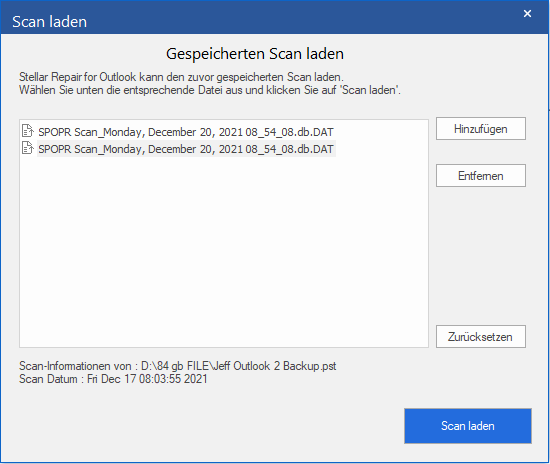
Task: Select the highlighted SPOPR Scan_Monday list entry
Action: [186, 149]
